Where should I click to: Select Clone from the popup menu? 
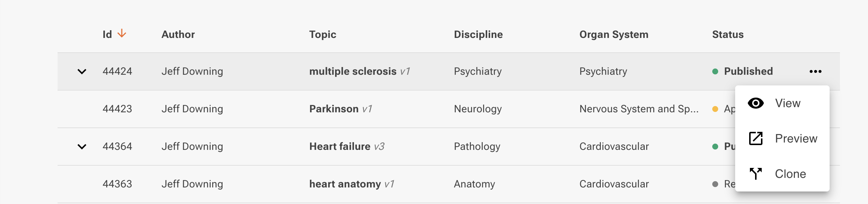tap(790, 174)
